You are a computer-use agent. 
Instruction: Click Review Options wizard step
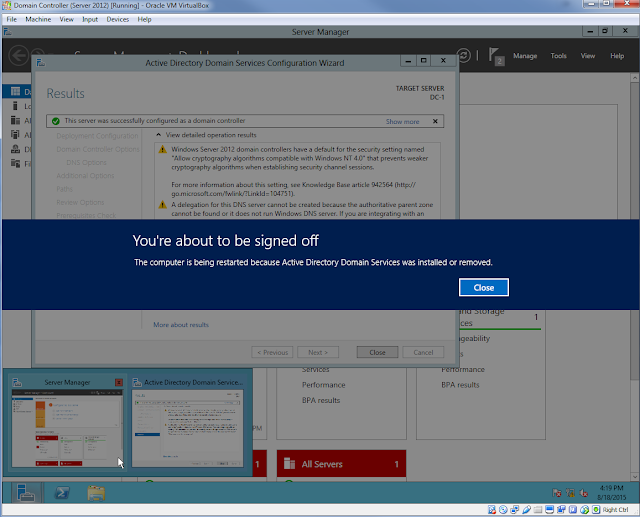point(80,202)
